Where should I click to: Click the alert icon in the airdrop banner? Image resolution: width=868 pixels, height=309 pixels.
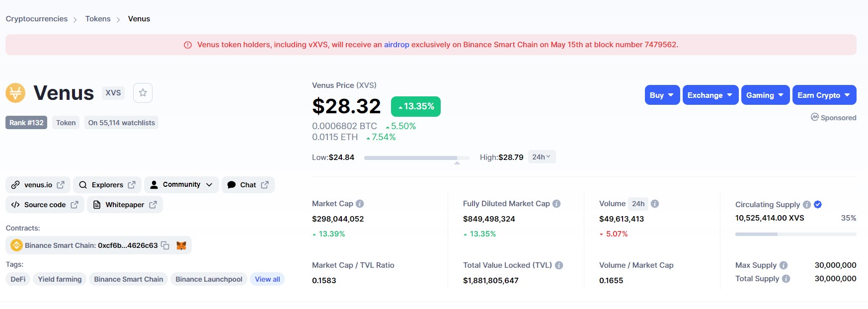[x=188, y=45]
